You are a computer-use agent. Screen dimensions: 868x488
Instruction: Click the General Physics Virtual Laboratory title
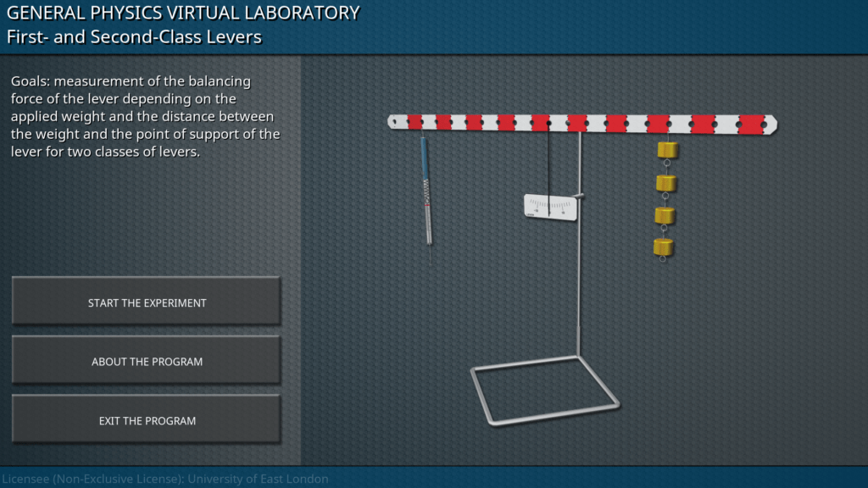[183, 13]
